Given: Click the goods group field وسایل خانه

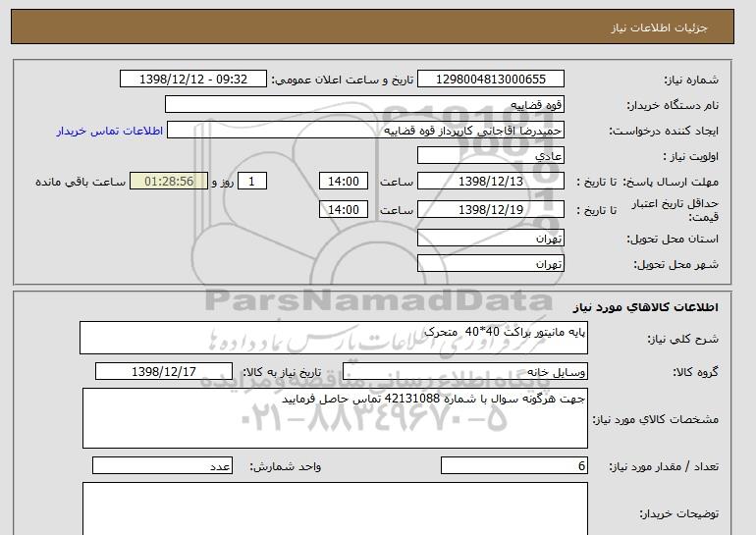Looking at the screenshot, I should 464,372.
